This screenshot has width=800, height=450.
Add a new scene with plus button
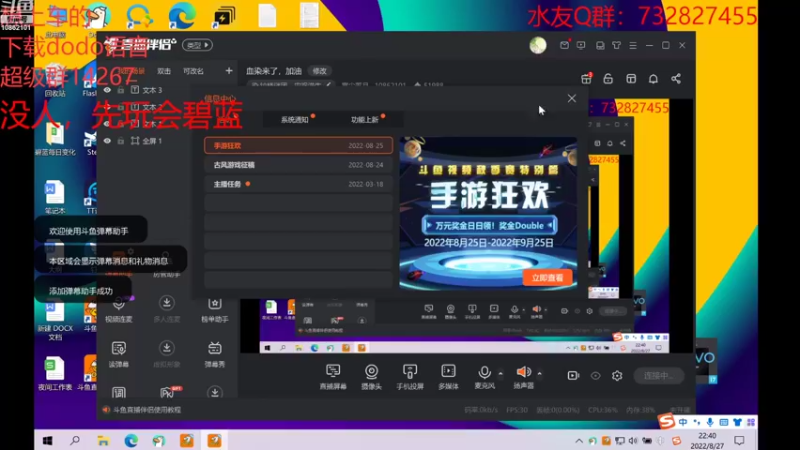pyautogui.click(x=229, y=71)
